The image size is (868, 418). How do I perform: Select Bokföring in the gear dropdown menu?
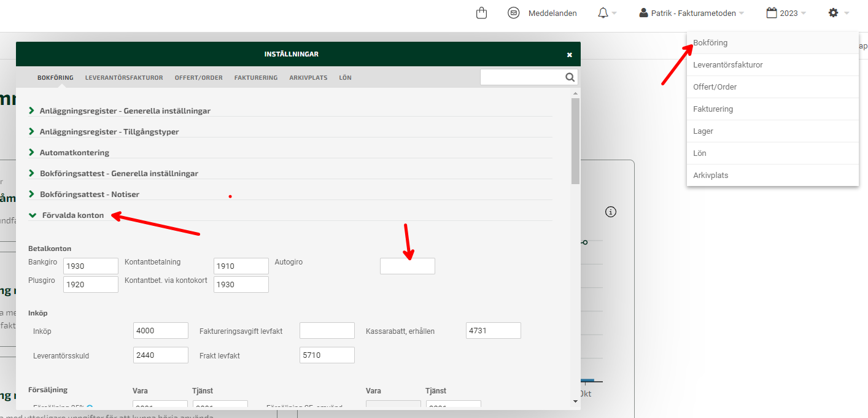[x=773, y=43]
